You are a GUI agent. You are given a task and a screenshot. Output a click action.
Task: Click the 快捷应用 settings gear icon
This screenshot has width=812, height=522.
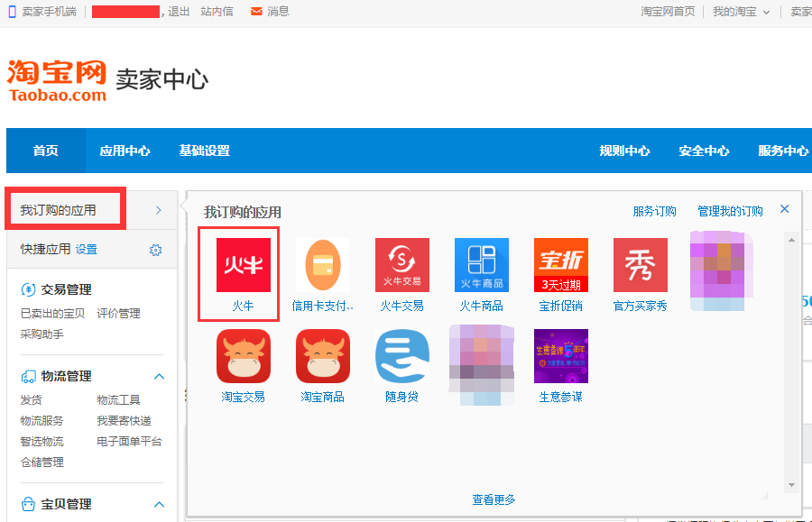(155, 250)
